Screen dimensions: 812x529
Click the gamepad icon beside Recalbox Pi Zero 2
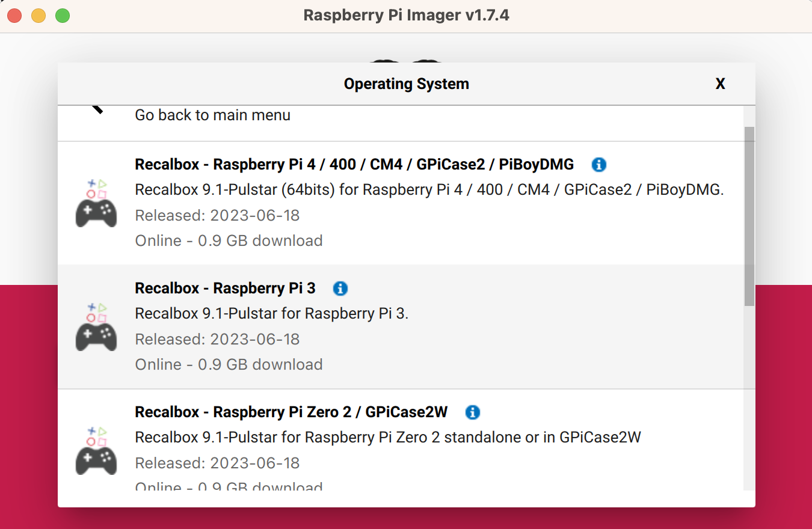pos(96,450)
